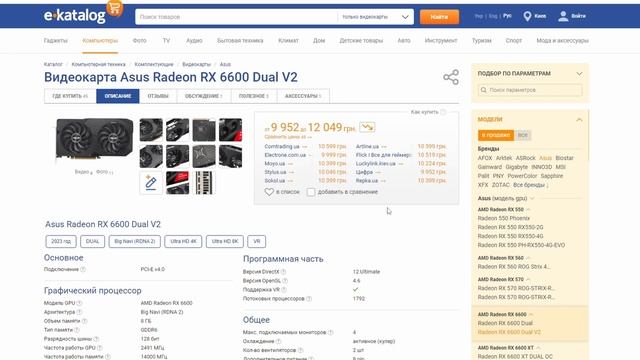This screenshot has height=360, width=640.
Task: Open the Цифра shop offer link
Action: tap(364, 172)
